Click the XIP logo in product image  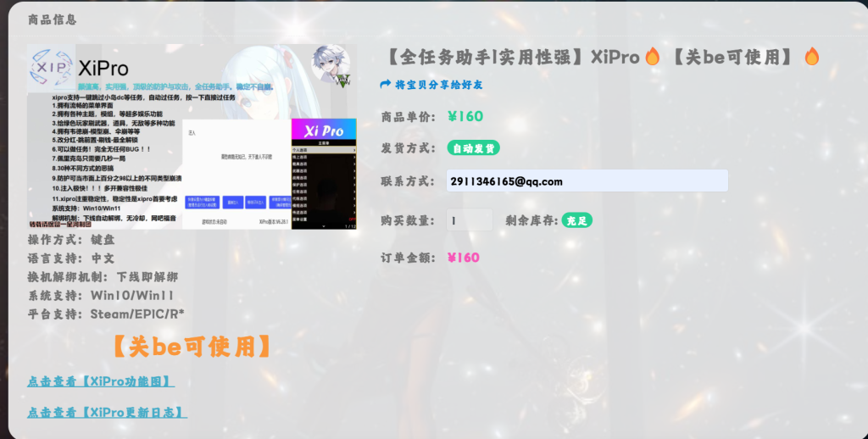(51, 68)
